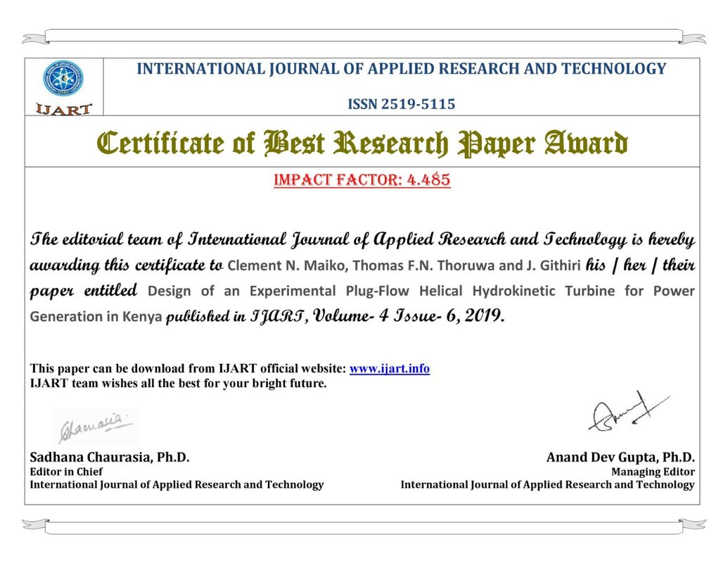Click the author names Clement N. Maiko line

(404, 265)
